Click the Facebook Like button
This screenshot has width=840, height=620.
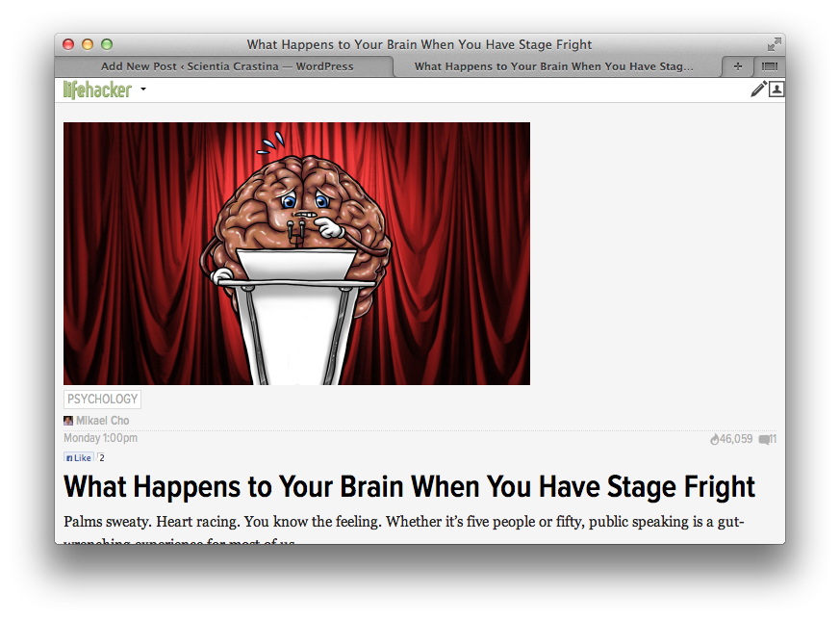(79, 457)
